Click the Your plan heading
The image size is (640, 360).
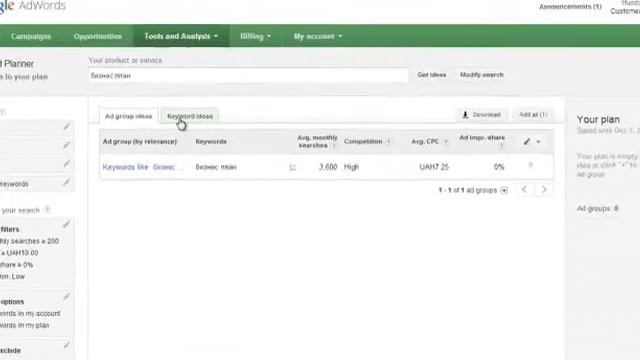point(598,120)
